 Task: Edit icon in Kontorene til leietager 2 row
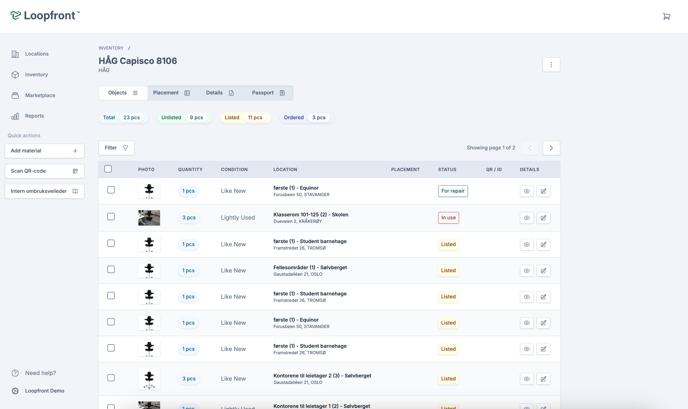click(543, 379)
